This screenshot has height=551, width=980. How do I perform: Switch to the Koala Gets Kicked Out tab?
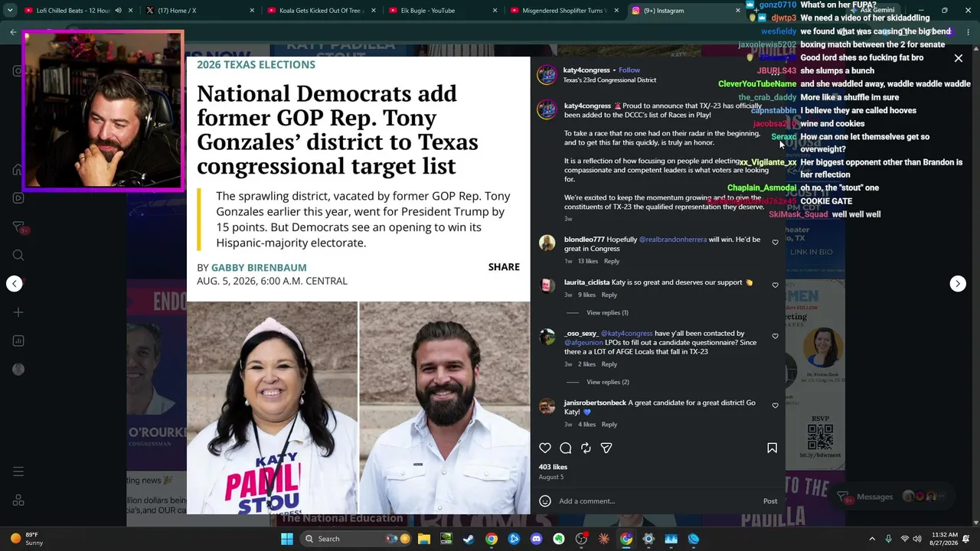click(x=320, y=11)
